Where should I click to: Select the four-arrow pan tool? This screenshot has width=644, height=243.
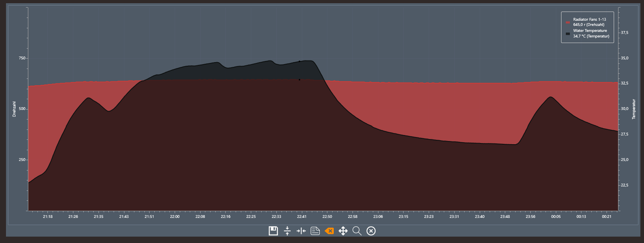click(343, 231)
